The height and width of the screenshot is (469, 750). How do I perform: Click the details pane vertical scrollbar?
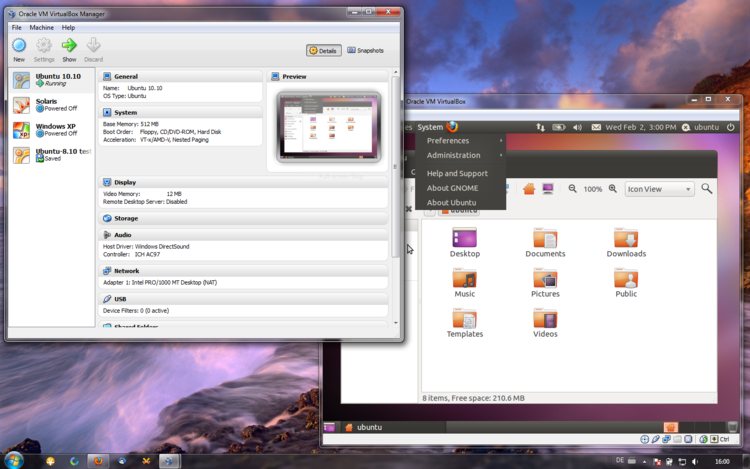395,166
